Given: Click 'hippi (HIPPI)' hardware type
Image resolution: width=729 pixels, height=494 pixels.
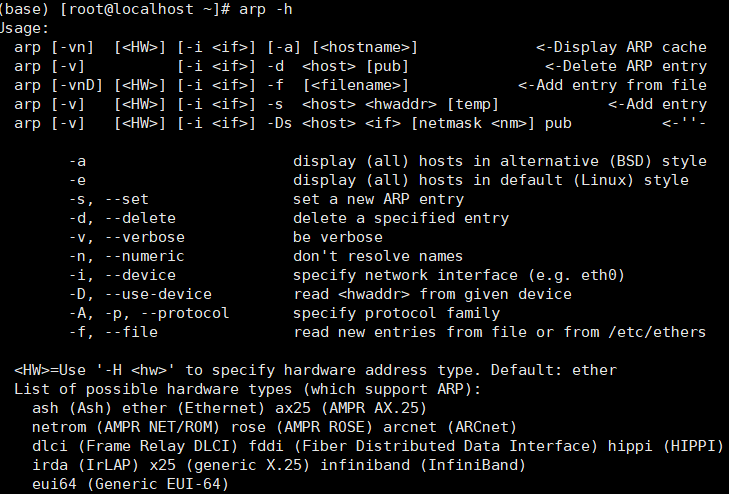Looking at the screenshot, I should pos(666,446).
